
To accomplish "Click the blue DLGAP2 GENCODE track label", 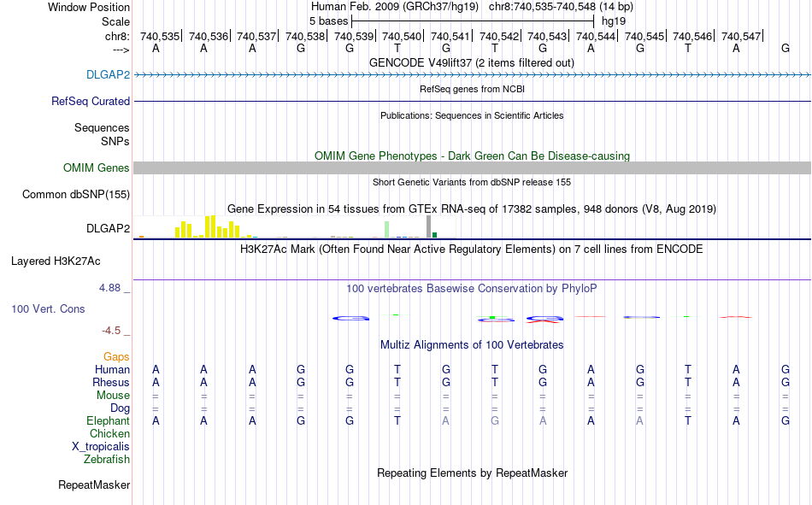I will coord(108,74).
